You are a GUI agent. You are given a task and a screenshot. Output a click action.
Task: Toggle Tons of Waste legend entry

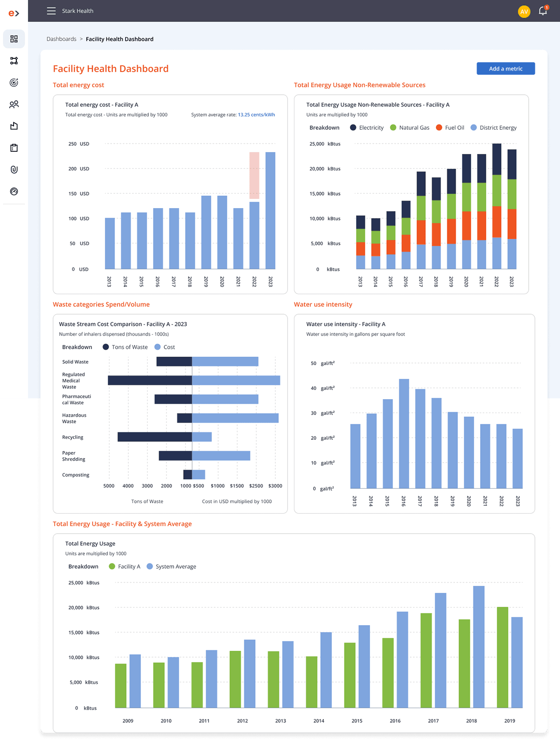(125, 347)
